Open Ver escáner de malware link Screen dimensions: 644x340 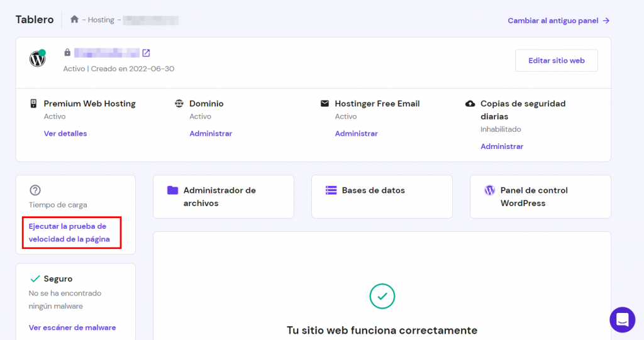point(72,327)
